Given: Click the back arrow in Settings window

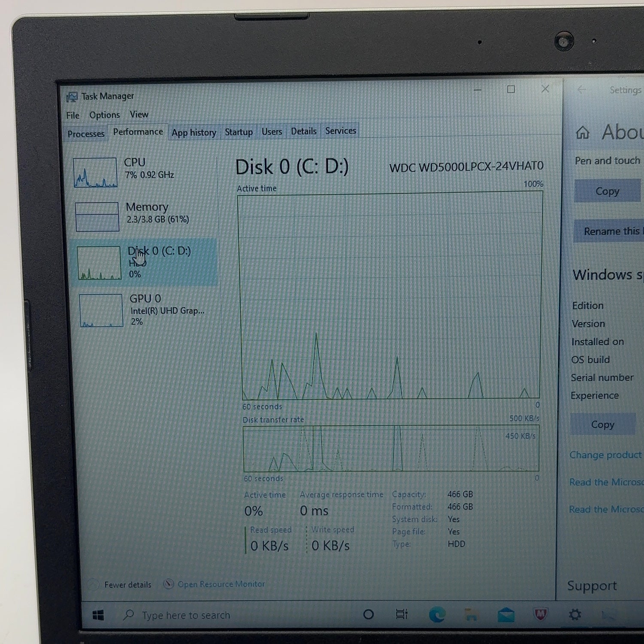Looking at the screenshot, I should click(582, 90).
